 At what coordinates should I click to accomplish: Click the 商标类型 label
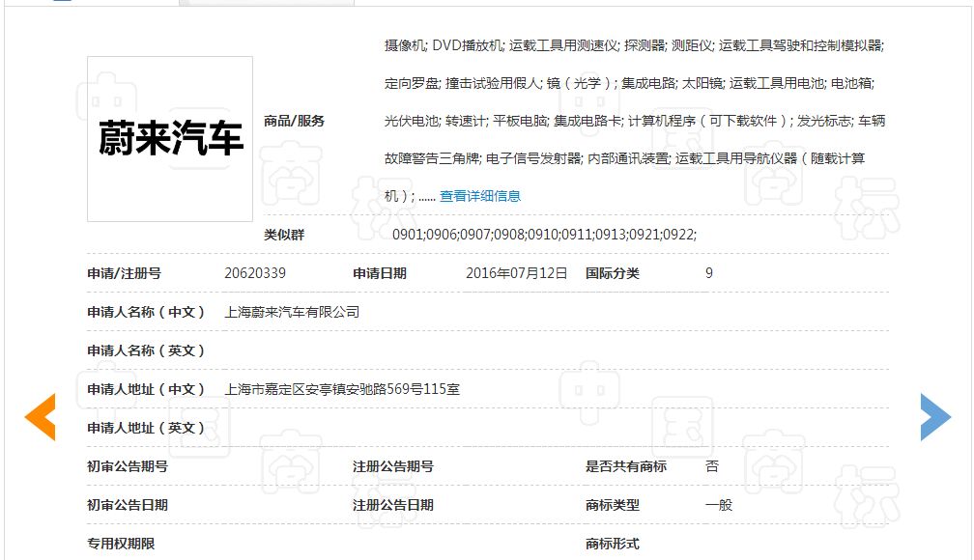(x=613, y=505)
